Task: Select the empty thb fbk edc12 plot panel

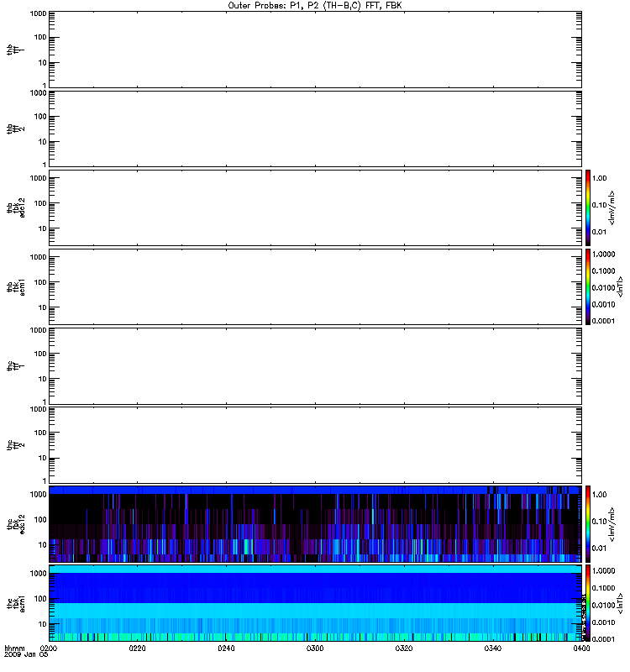Action: 316,207
